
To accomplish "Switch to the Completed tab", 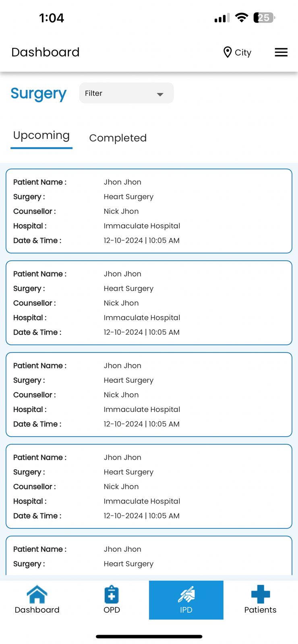I will click(118, 138).
